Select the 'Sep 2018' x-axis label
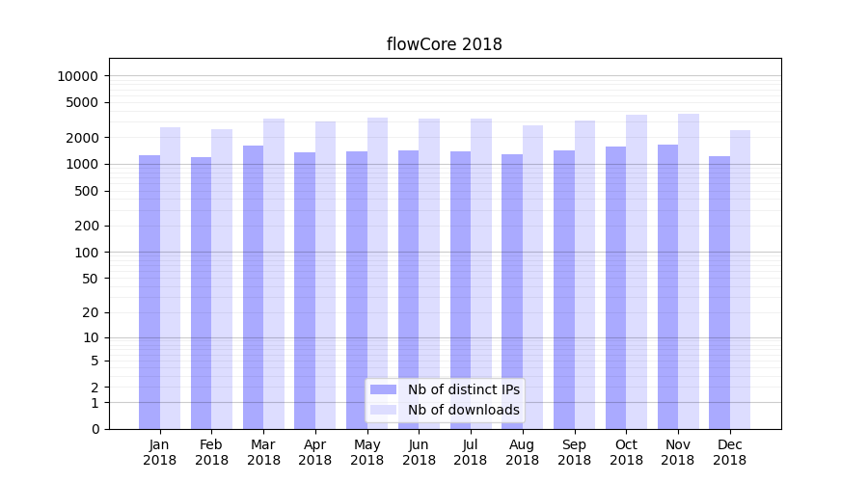 (x=574, y=452)
